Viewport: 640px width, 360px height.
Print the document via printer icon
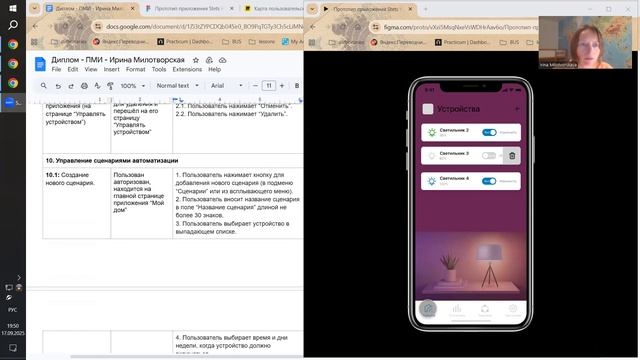pos(84,86)
